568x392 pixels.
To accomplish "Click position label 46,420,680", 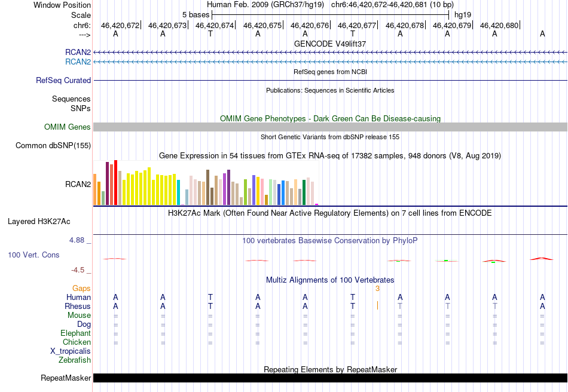I will tap(499, 25).
